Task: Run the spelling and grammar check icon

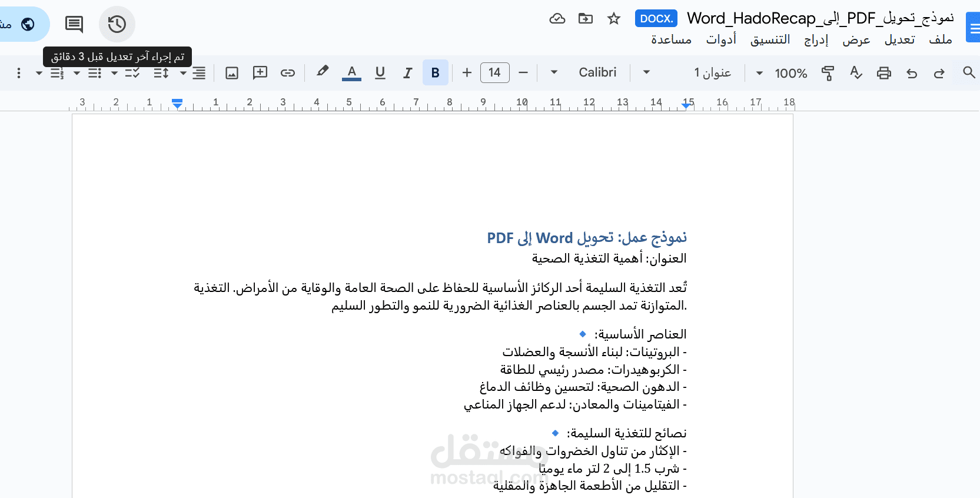Action: 856,73
